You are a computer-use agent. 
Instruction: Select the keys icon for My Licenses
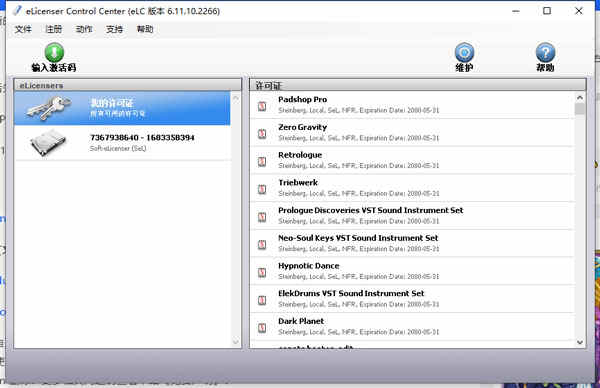pyautogui.click(x=49, y=108)
